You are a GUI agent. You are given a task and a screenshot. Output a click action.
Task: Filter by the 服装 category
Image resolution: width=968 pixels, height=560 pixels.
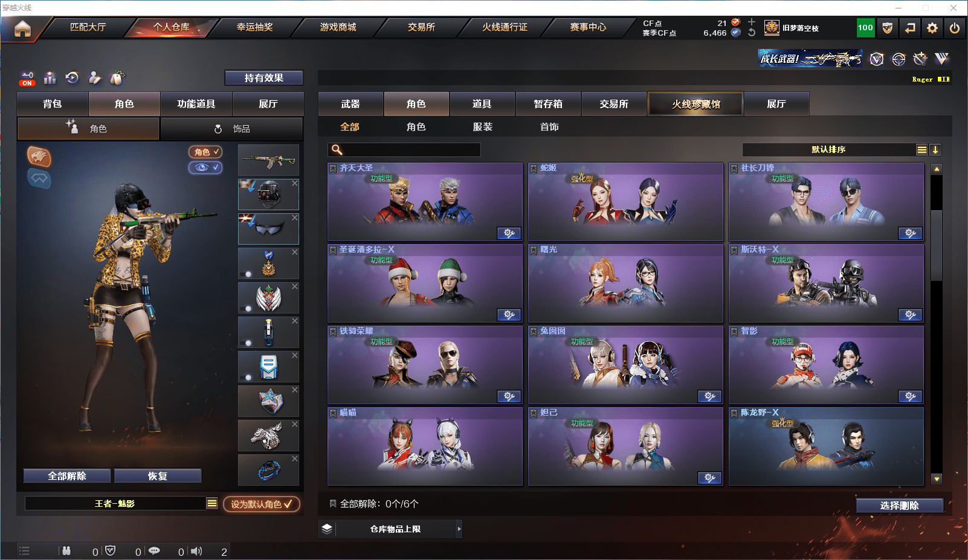click(x=483, y=127)
